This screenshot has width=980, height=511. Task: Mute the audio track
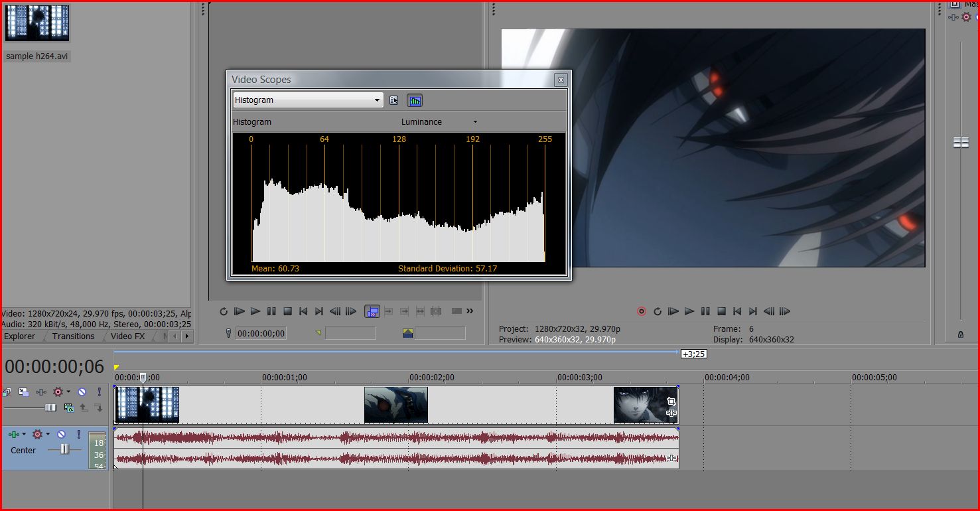61,434
